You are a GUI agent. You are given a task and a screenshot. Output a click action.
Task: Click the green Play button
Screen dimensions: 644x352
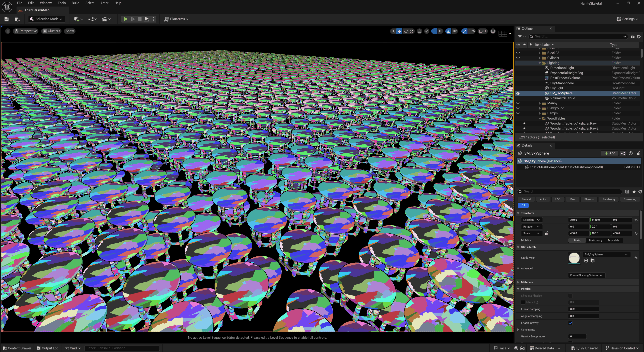pos(125,19)
